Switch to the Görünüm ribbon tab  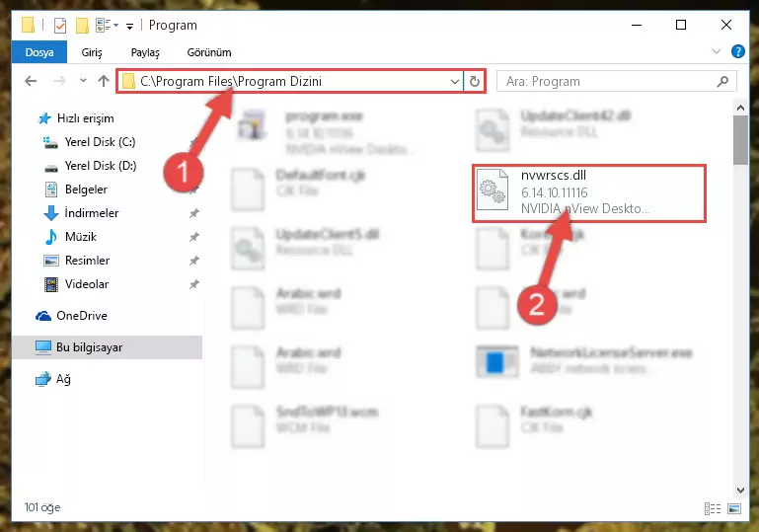click(209, 52)
